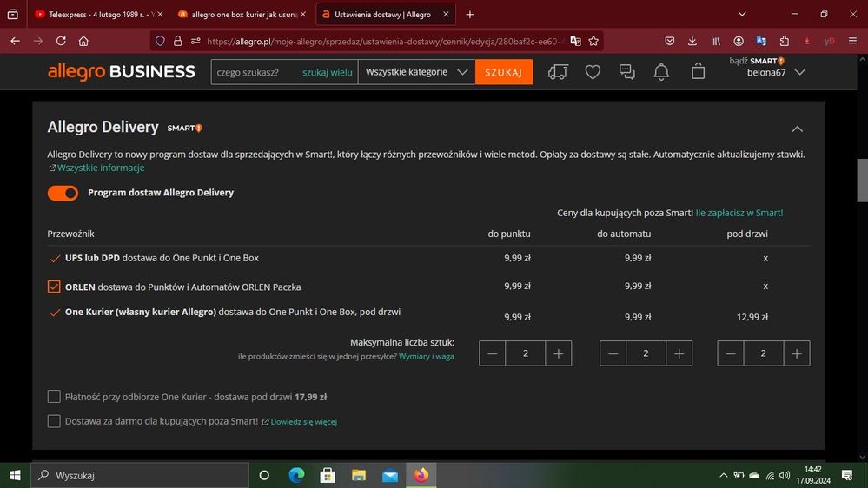Image resolution: width=868 pixels, height=488 pixels.
Task: Collapse the Allegro Delivery section
Action: 797,129
